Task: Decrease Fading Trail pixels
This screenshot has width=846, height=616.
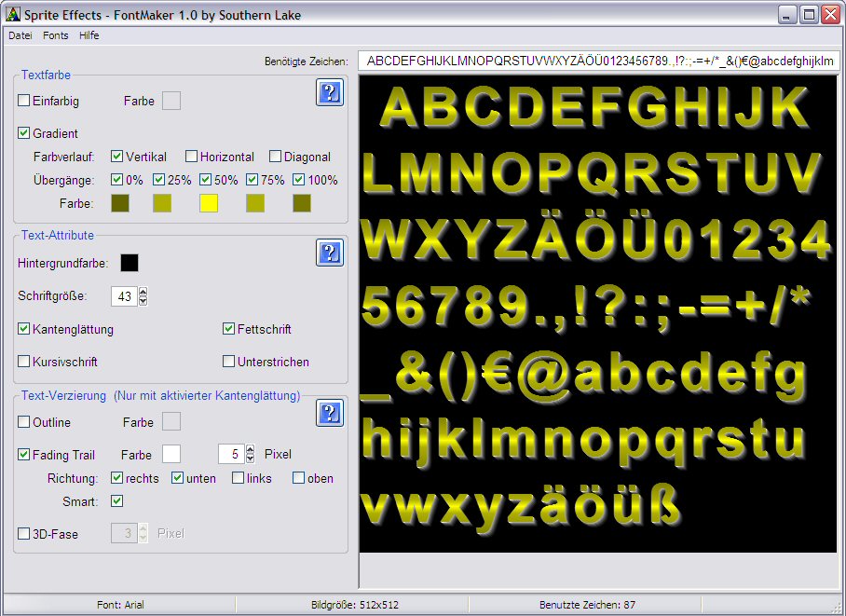Action: tap(251, 459)
